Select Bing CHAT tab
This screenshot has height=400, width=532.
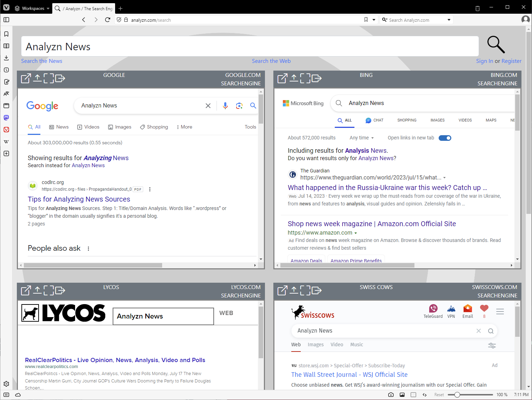(x=374, y=120)
